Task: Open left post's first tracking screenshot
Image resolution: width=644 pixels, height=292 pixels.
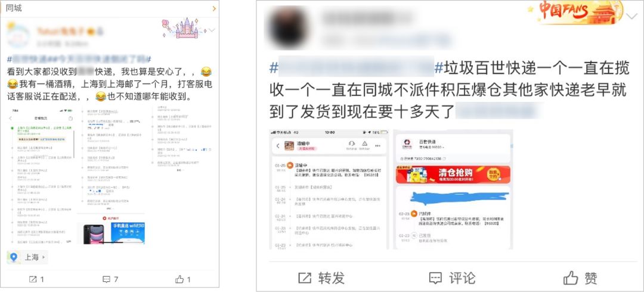Action: (x=42, y=175)
